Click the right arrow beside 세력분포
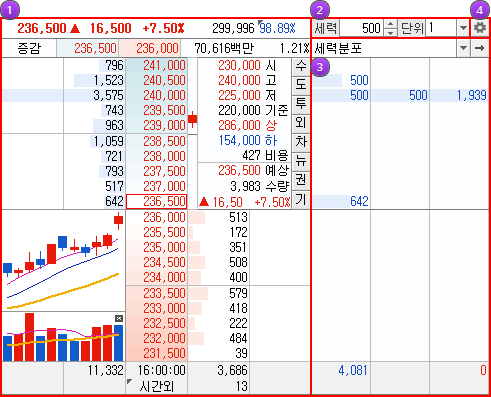Screen dimensions: 491x397 tap(480, 48)
